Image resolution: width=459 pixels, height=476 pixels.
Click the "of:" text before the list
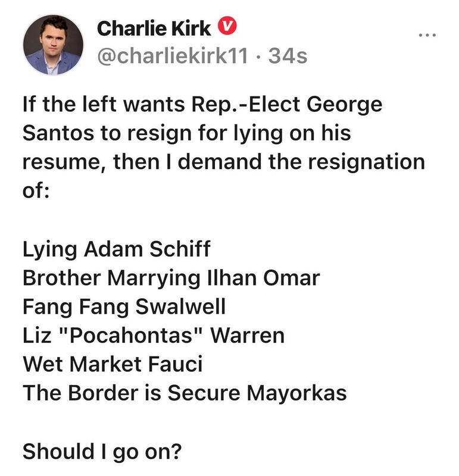coord(36,192)
